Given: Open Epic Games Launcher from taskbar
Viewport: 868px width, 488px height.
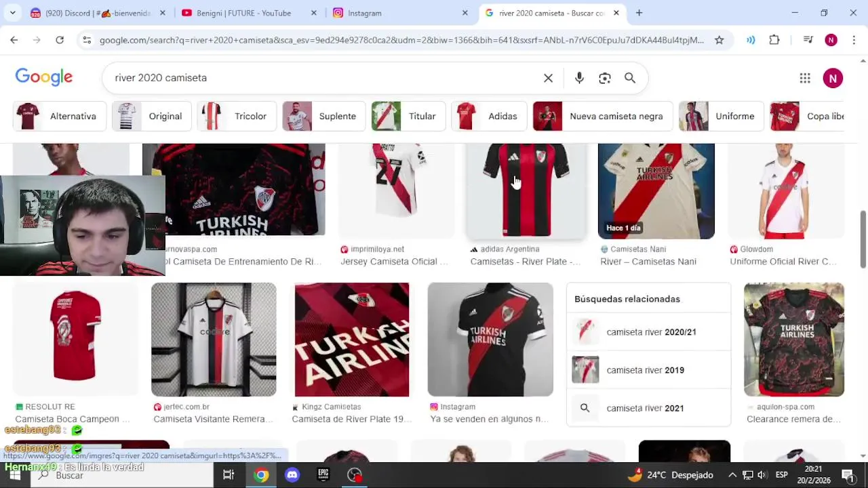Looking at the screenshot, I should pyautogui.click(x=323, y=475).
